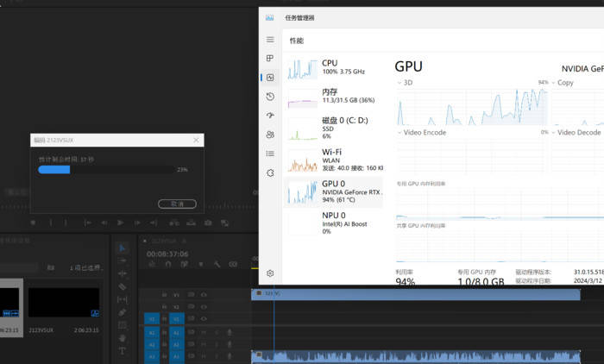604x364 pixels.
Task: Select the Ripple Edit tool
Action: tap(123, 273)
